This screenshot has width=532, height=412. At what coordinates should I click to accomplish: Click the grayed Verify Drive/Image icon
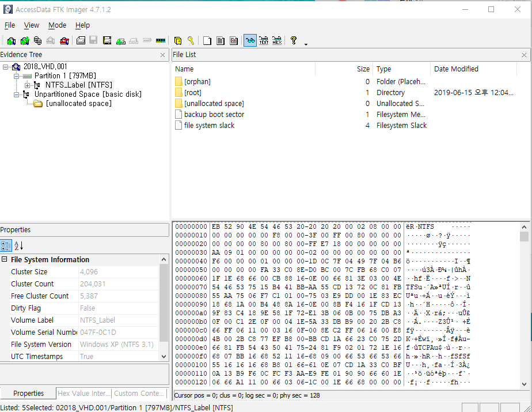[147, 40]
